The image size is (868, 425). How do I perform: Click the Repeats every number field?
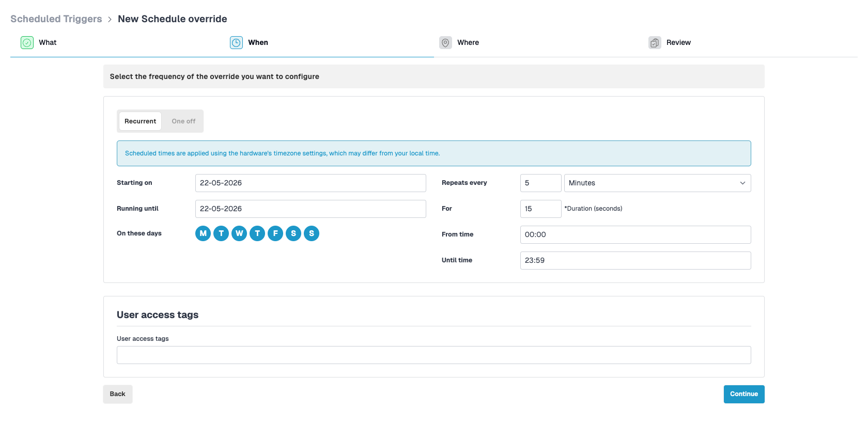(540, 183)
